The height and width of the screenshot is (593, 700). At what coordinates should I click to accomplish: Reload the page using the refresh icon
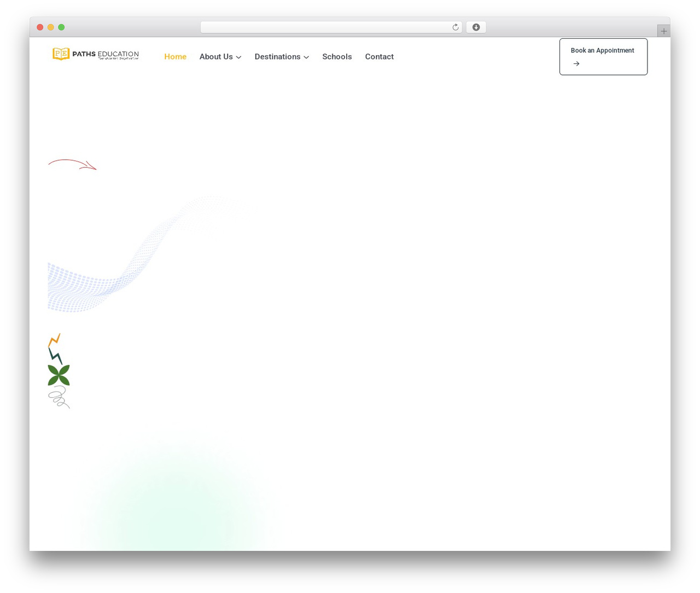[x=455, y=27]
